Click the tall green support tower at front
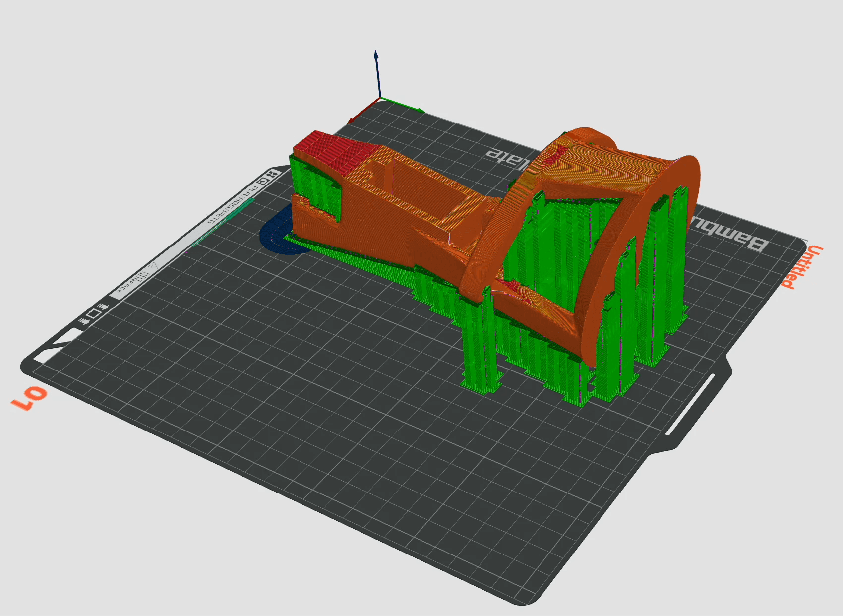Image resolution: width=843 pixels, height=616 pixels. [x=479, y=347]
